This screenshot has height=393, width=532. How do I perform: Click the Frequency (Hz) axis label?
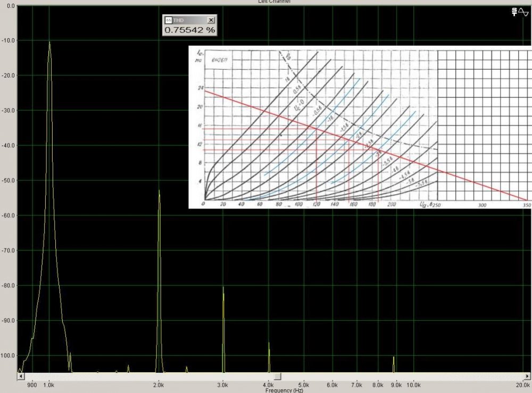point(285,390)
